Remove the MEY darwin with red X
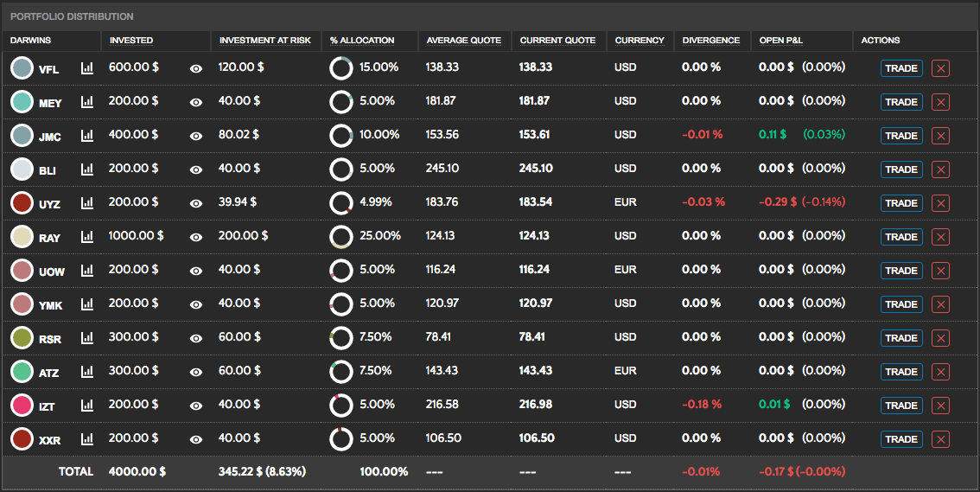Screen dimensions: 980x492 point(940,102)
